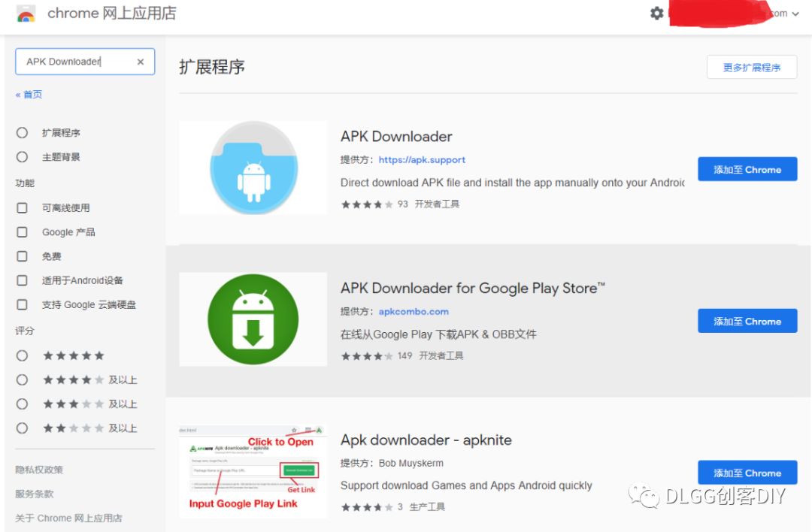Visit the https://apk.support provider link
This screenshot has width=812, height=532.
coord(422,160)
